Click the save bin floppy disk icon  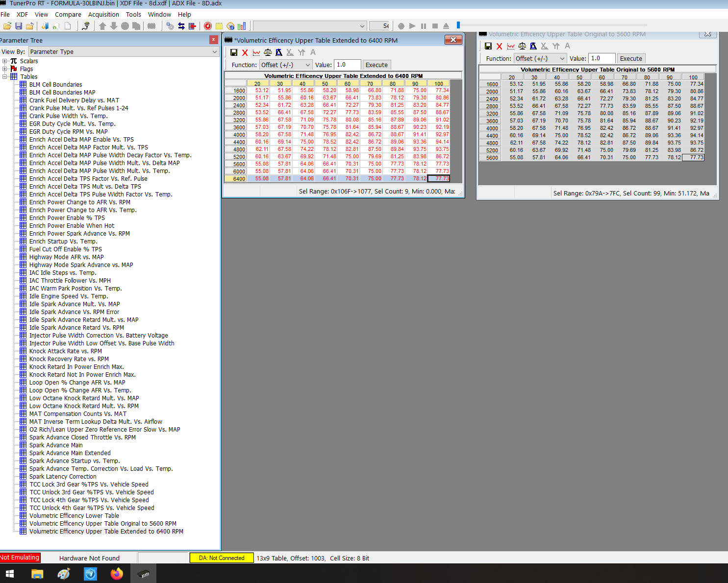pyautogui.click(x=19, y=26)
